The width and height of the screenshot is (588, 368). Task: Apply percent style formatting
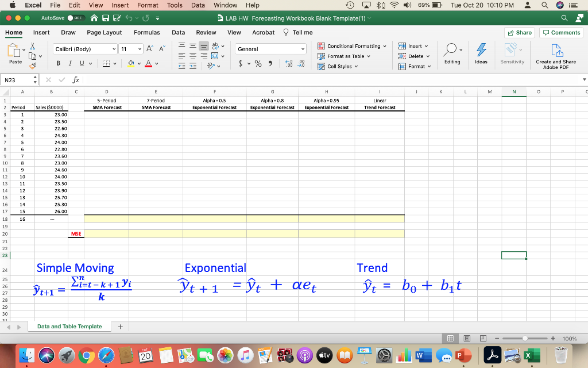[x=258, y=63]
